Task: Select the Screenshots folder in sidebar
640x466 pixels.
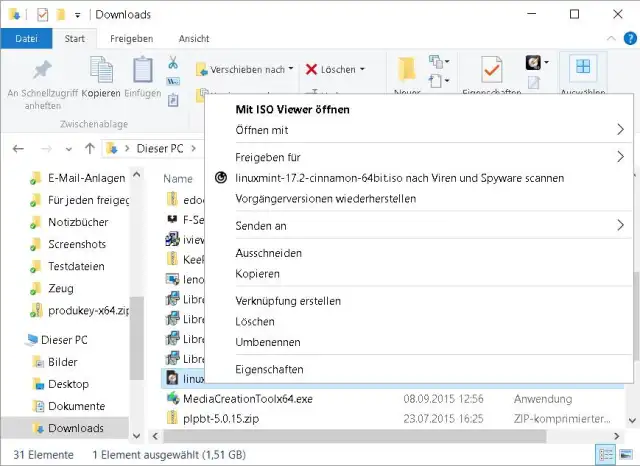Action: [76, 244]
